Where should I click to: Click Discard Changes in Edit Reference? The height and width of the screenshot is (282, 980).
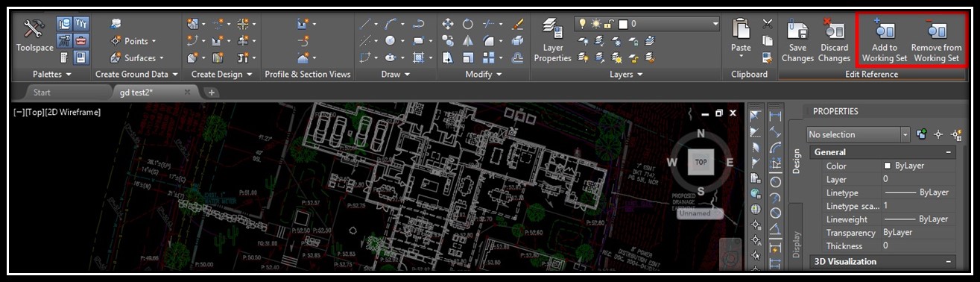click(834, 41)
